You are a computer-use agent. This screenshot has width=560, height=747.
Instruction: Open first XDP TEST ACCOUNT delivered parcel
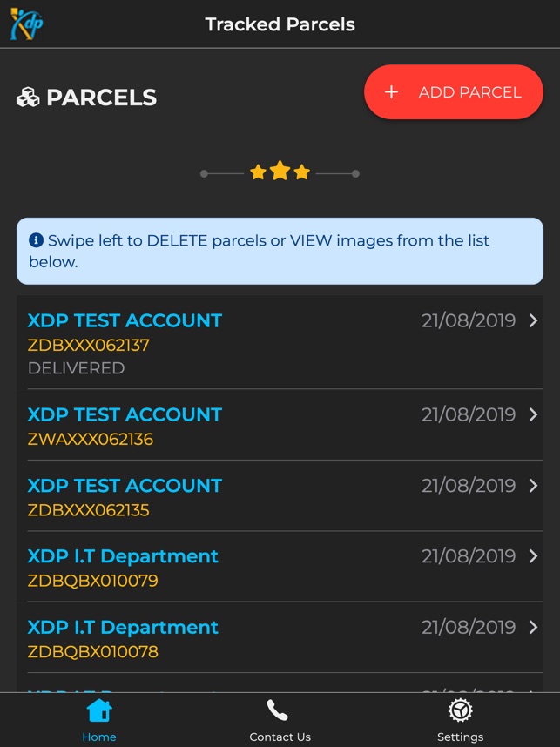(x=125, y=320)
